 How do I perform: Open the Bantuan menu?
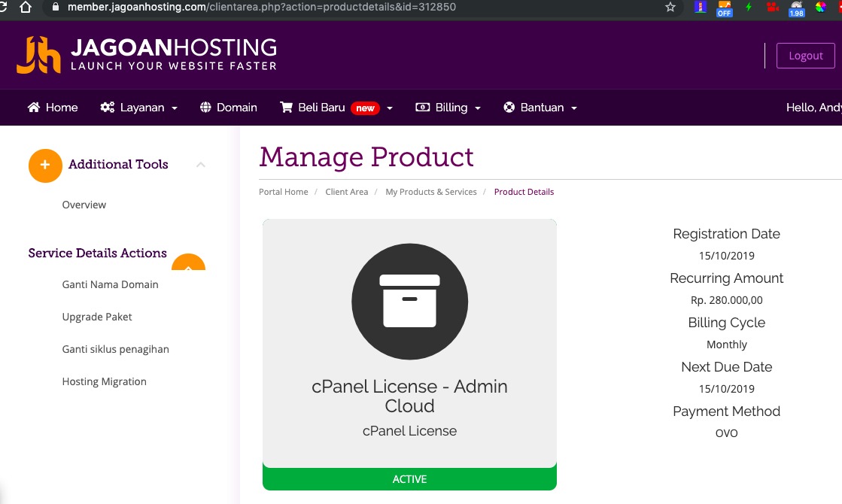[x=540, y=108]
